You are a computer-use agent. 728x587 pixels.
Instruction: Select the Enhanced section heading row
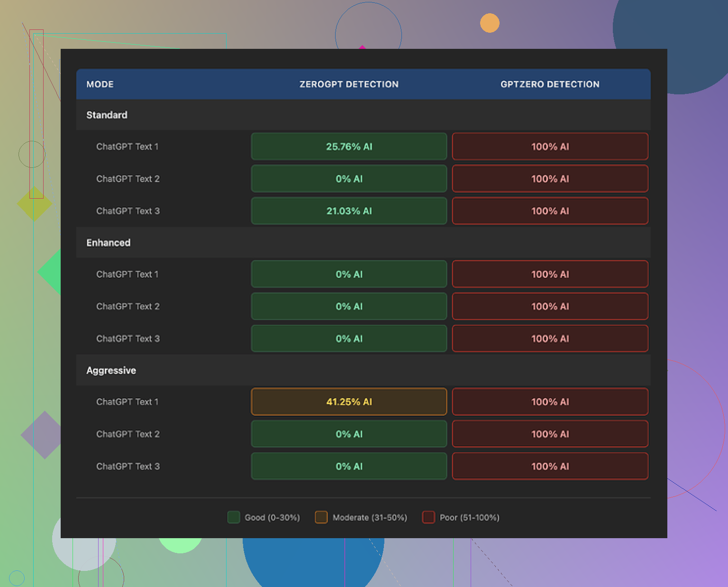109,243
